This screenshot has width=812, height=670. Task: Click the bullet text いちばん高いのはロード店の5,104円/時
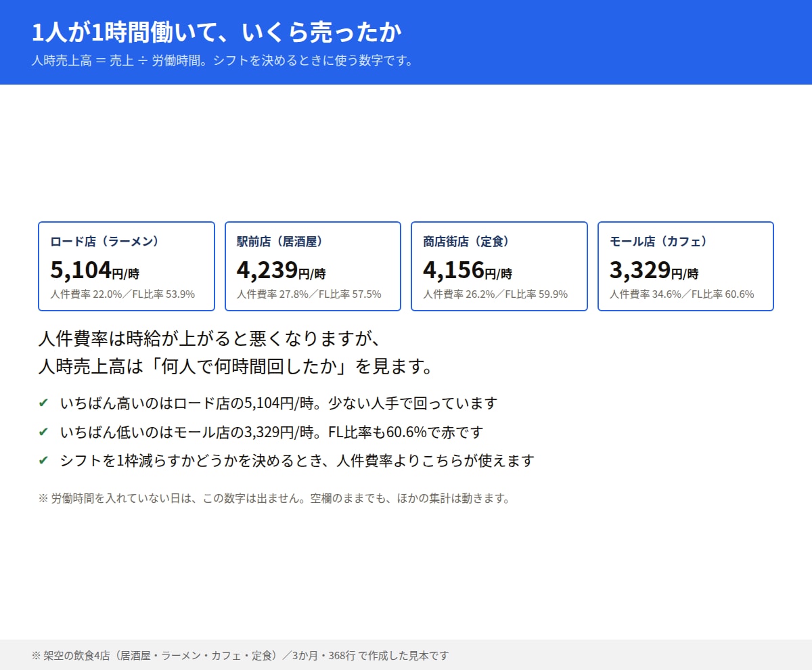click(279, 403)
